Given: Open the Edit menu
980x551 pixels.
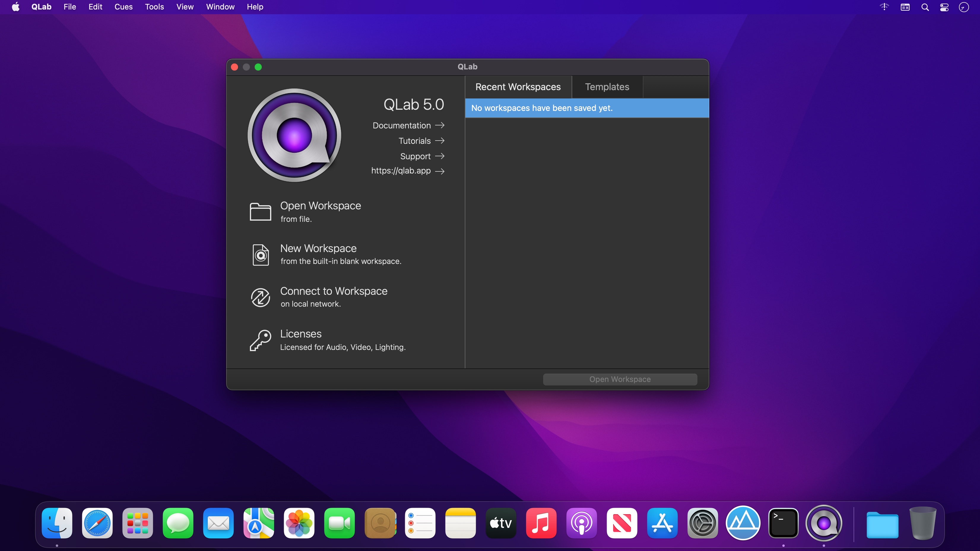Looking at the screenshot, I should (95, 7).
